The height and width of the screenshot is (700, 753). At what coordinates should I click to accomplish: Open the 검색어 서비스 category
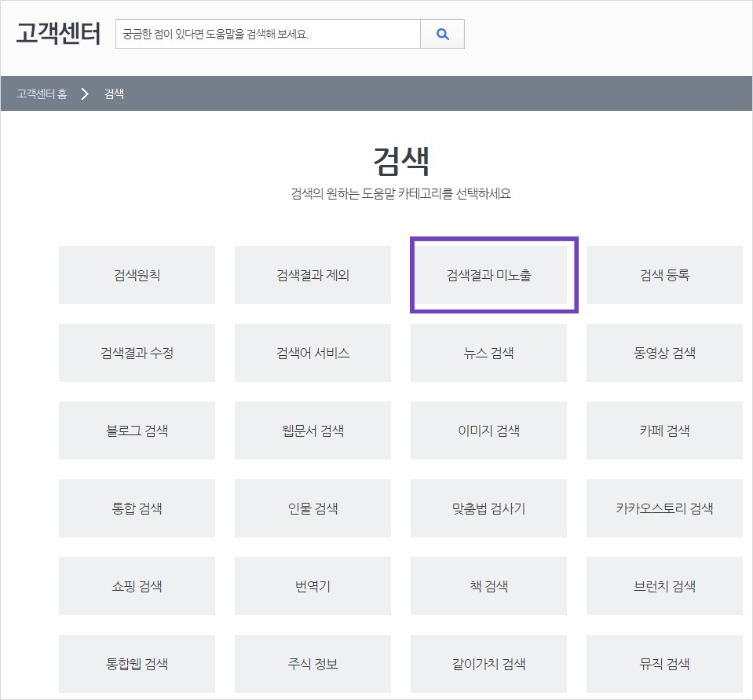[313, 353]
